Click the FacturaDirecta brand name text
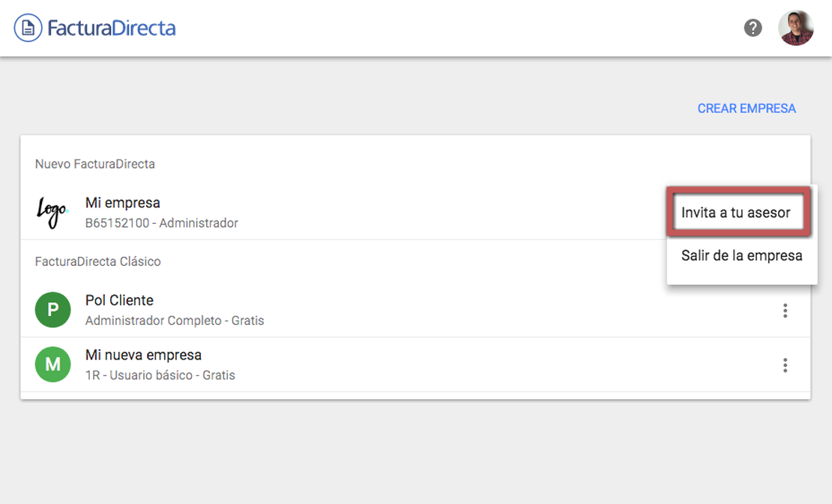832x504 pixels. click(x=112, y=28)
